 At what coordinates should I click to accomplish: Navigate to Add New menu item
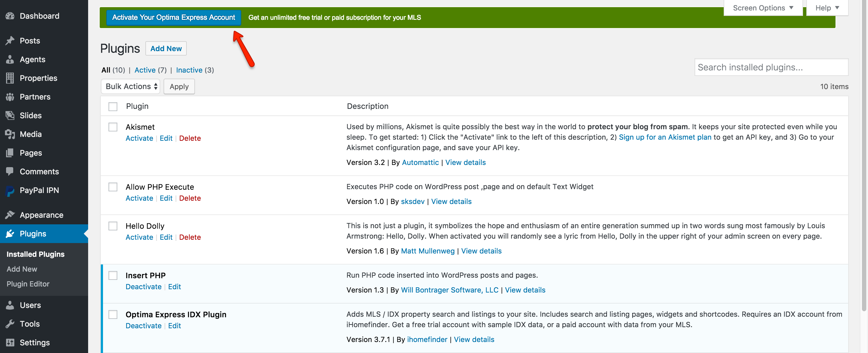pyautogui.click(x=21, y=269)
